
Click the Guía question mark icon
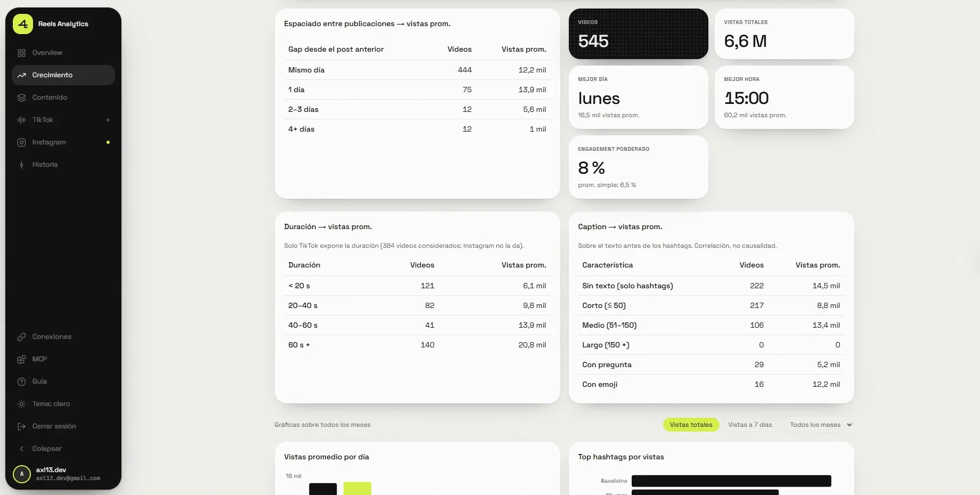point(21,382)
